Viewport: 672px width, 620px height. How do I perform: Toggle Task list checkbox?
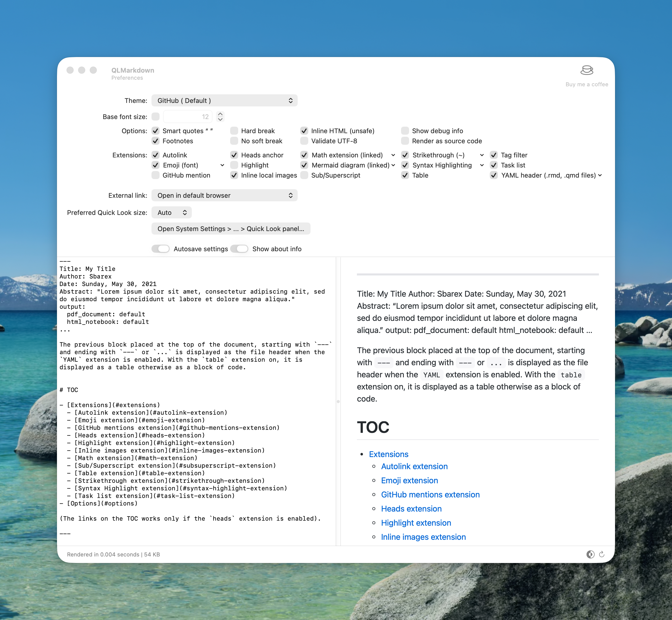pos(494,165)
